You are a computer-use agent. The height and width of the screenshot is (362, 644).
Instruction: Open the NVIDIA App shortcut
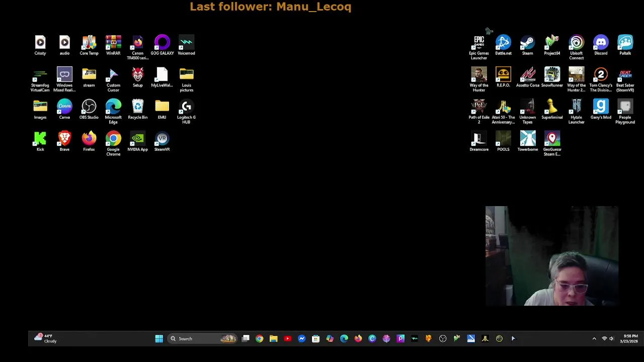point(137,142)
